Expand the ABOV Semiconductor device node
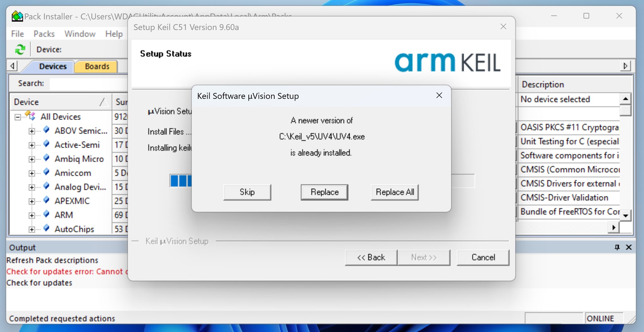 click(x=32, y=131)
